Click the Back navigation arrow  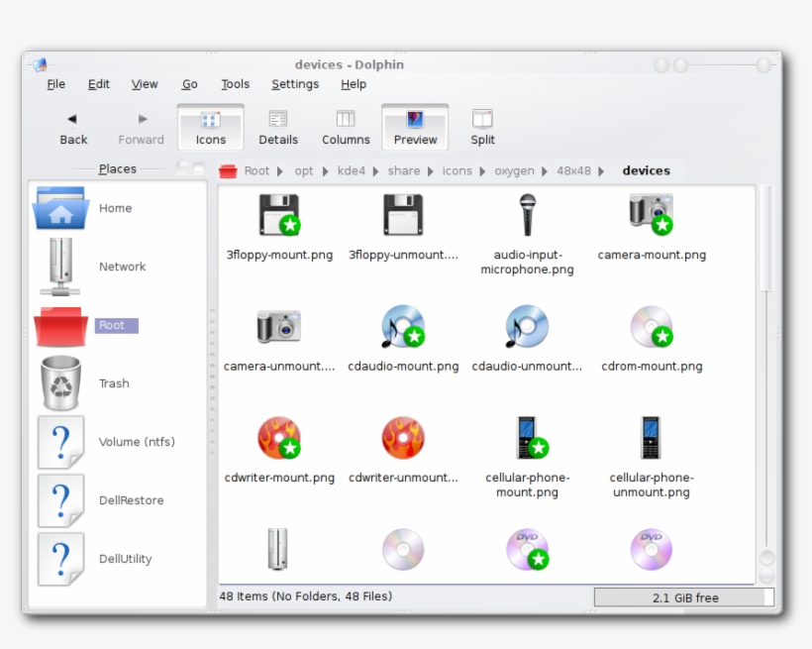[72, 127]
